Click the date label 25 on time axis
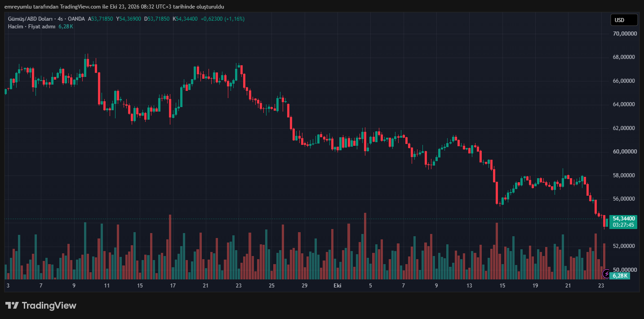Screen dimensions: 644x319 coord(271,286)
